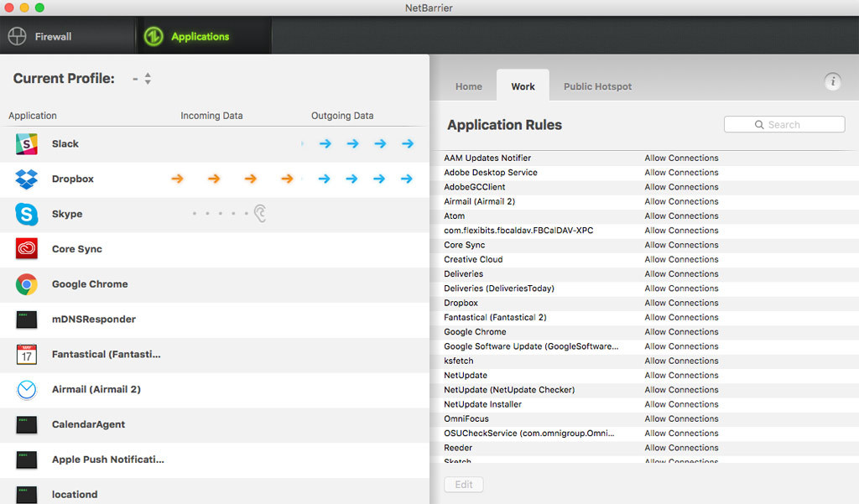
Task: Select the Work profile tab
Action: [x=523, y=86]
